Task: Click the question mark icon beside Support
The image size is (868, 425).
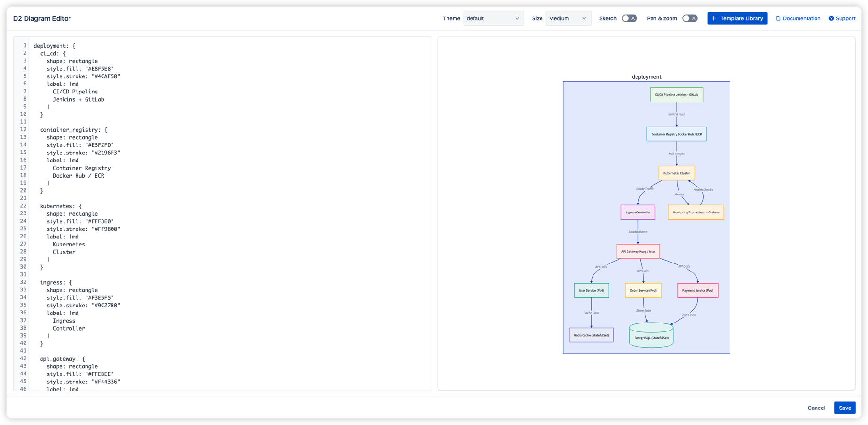Action: pyautogui.click(x=831, y=18)
